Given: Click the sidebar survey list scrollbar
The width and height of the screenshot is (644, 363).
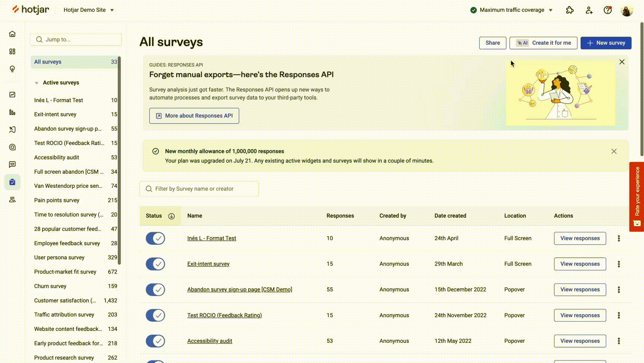Looking at the screenshot, I should (x=119, y=160).
